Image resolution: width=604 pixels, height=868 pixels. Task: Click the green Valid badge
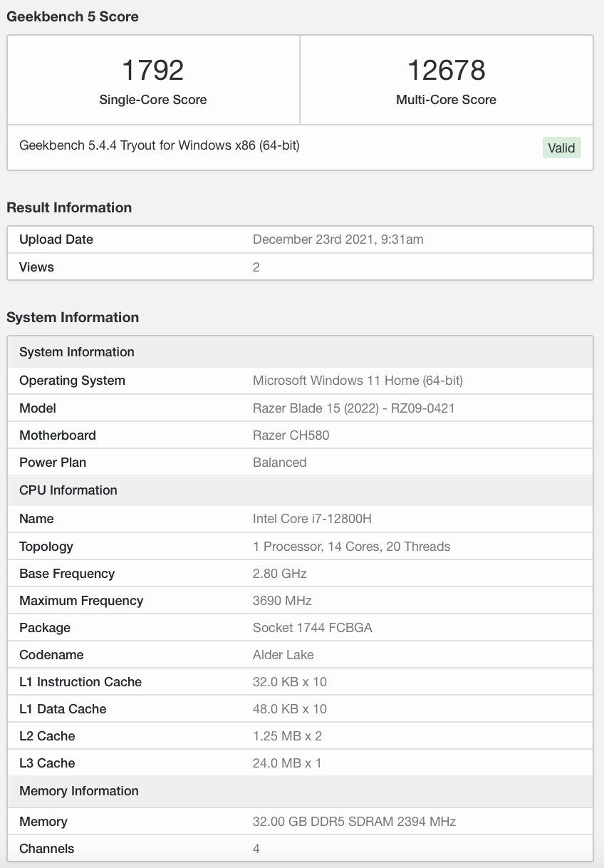(561, 148)
